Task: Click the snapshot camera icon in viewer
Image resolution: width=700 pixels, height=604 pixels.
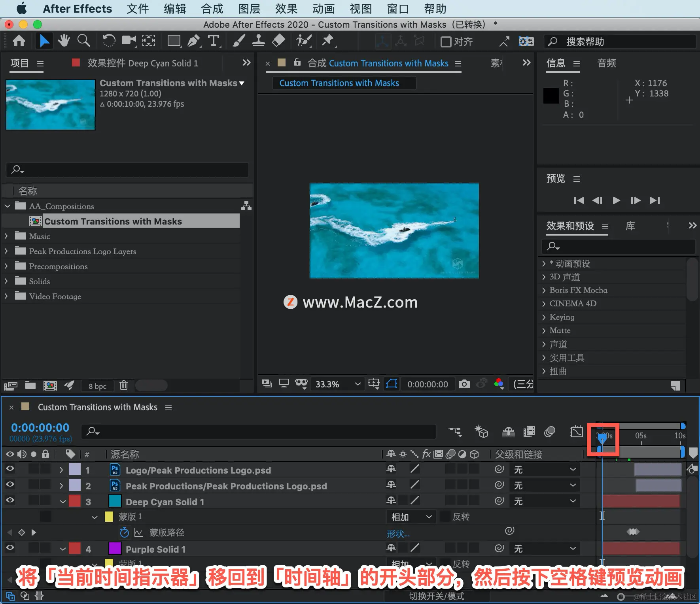Action: [464, 384]
